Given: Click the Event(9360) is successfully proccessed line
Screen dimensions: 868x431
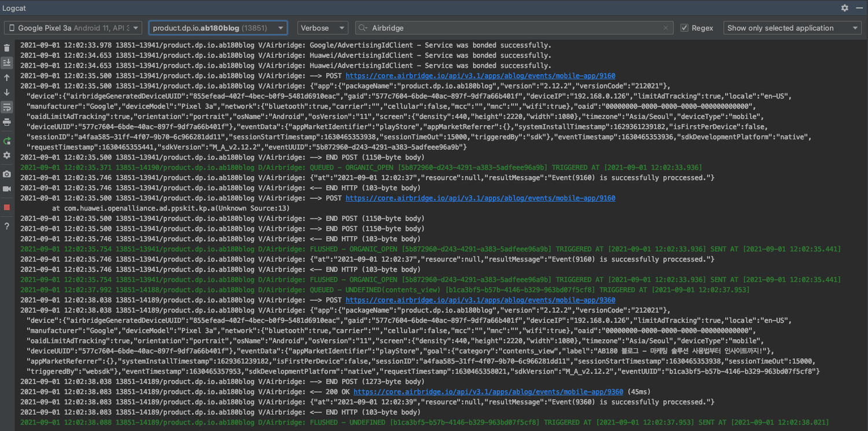Looking at the screenshot, I should pos(367,402).
